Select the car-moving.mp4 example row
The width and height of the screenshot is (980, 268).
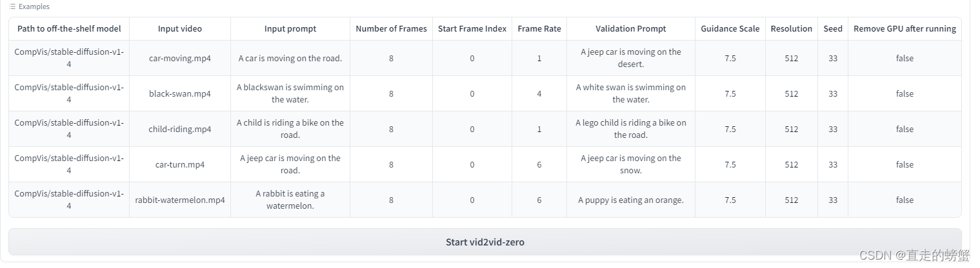[x=179, y=58]
